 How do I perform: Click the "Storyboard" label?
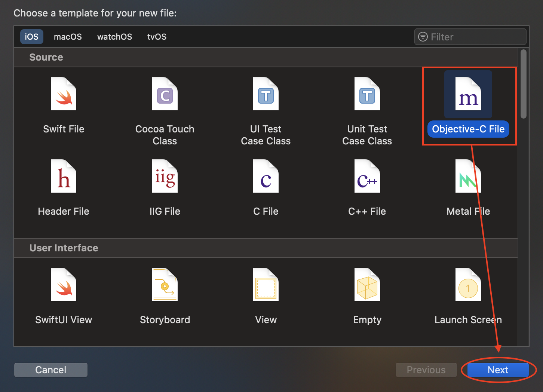point(165,320)
